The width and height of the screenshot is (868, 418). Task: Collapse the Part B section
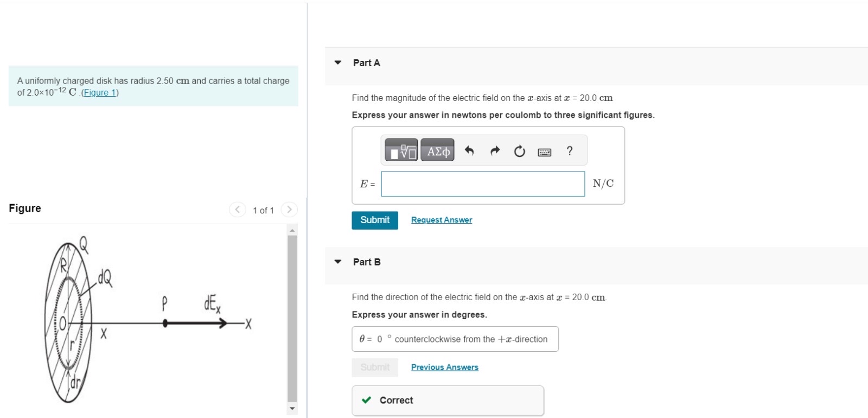(337, 262)
